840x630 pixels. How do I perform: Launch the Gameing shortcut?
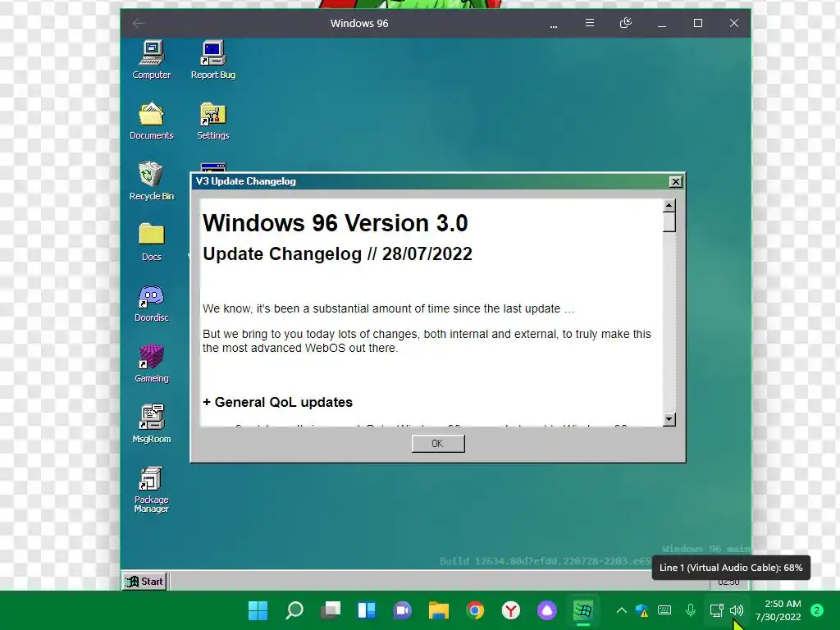152,363
